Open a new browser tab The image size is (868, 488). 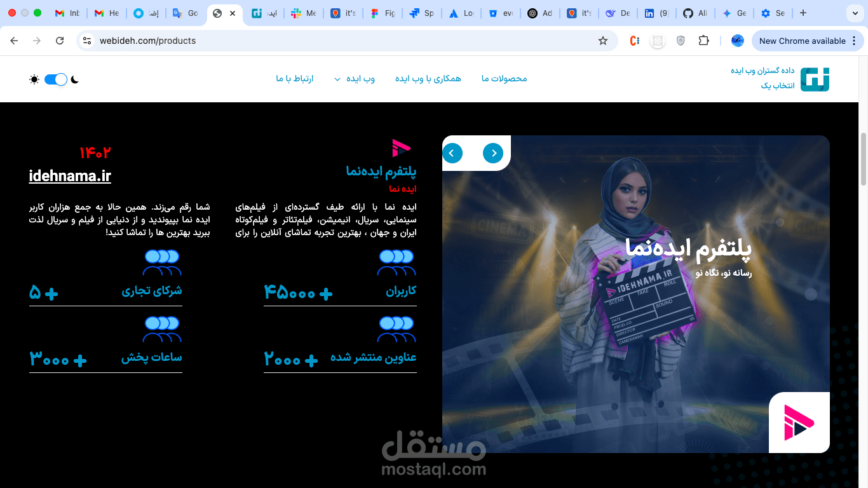[x=803, y=13]
